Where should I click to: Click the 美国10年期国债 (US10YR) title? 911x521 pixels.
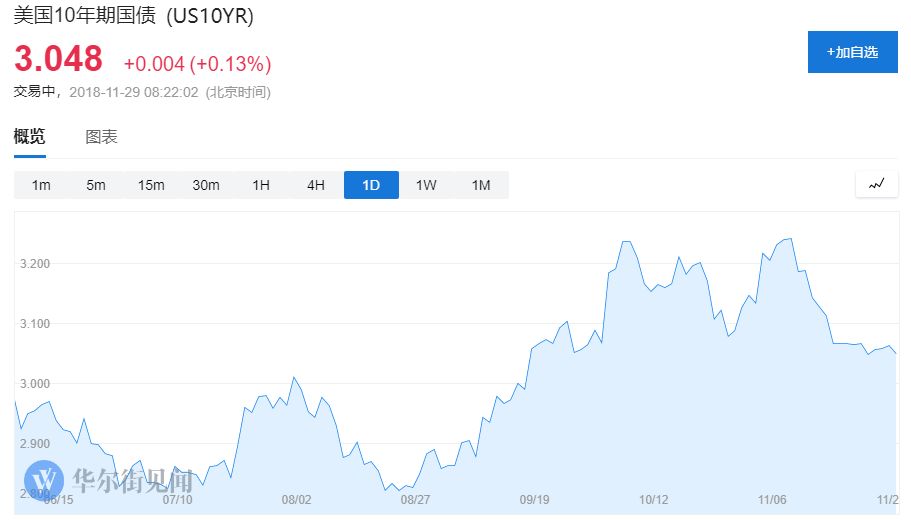click(134, 16)
